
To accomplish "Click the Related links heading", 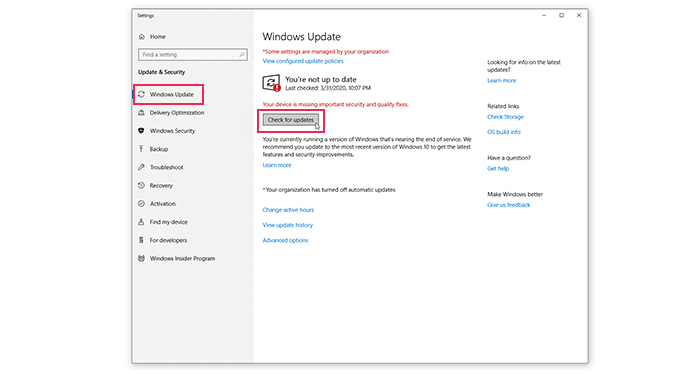I will [x=503, y=106].
